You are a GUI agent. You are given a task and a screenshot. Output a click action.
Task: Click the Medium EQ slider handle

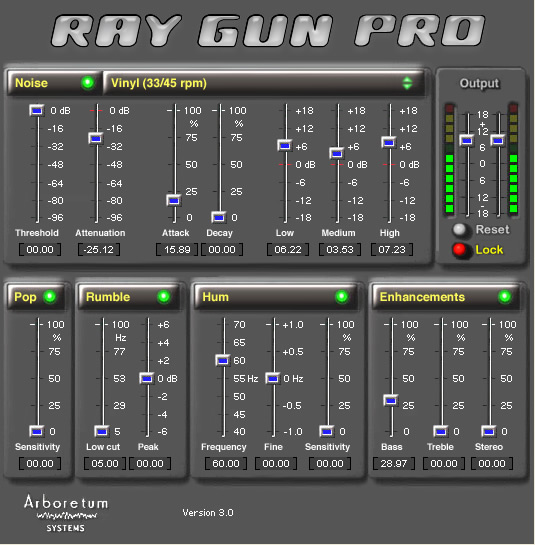[337, 153]
